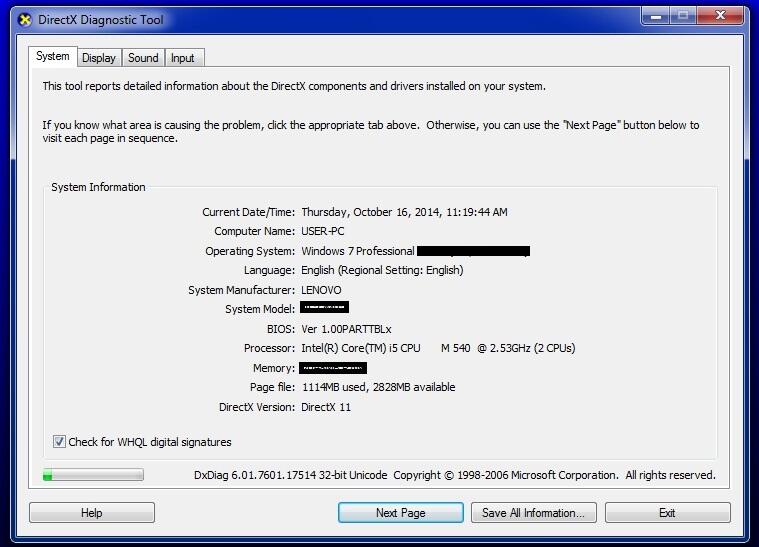
Task: Click the DirectX 11 version value
Action: pos(326,407)
